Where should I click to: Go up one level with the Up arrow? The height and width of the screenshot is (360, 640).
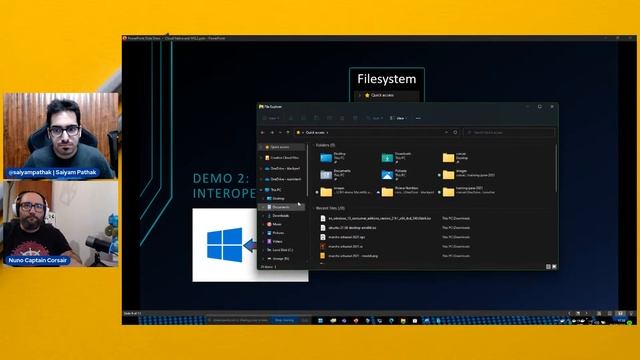288,133
